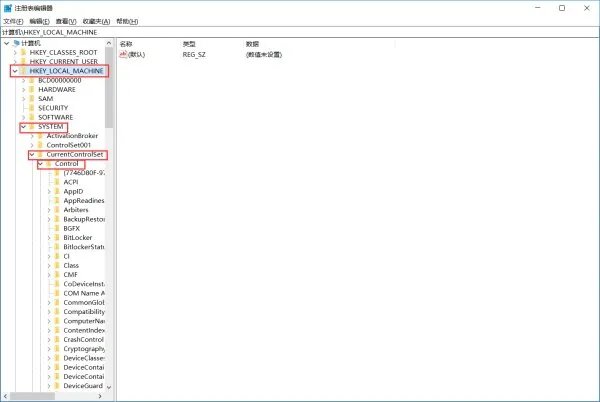
Task: Select the HKEY_CURRENT_USER key label
Action: tap(64, 62)
